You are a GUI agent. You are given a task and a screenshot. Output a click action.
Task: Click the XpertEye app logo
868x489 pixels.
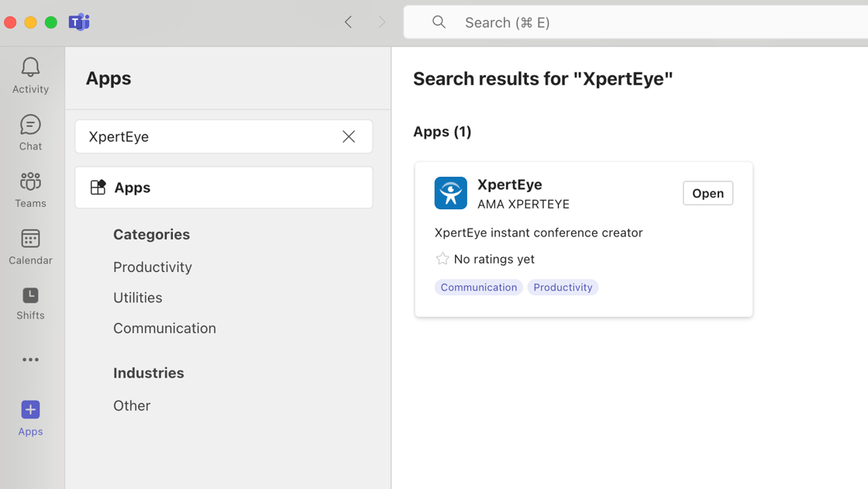tap(450, 193)
